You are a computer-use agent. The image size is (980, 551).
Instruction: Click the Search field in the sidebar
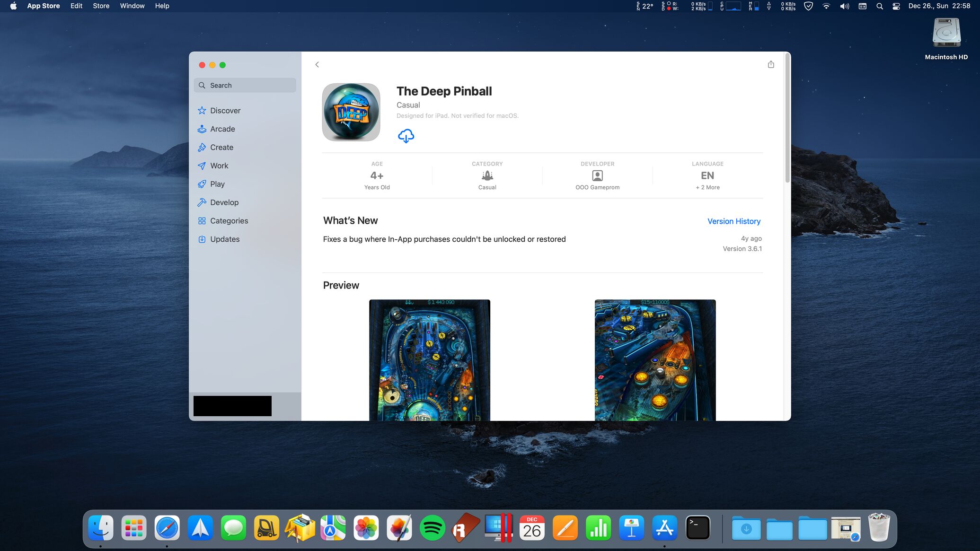pyautogui.click(x=245, y=85)
